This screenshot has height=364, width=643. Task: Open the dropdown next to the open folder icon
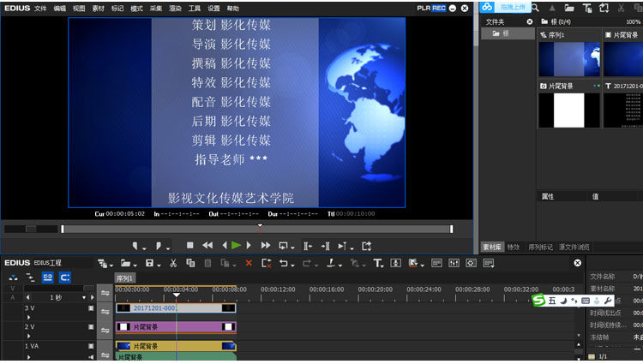(x=135, y=266)
